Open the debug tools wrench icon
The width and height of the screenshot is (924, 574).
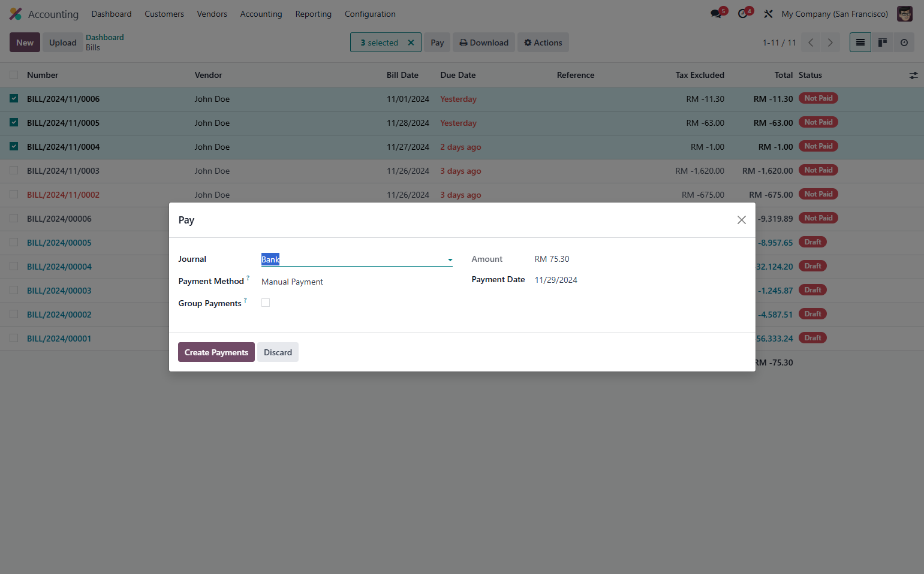(768, 14)
